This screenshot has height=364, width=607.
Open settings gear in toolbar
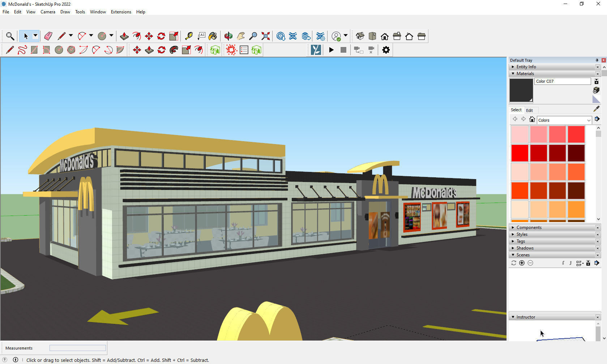point(386,50)
